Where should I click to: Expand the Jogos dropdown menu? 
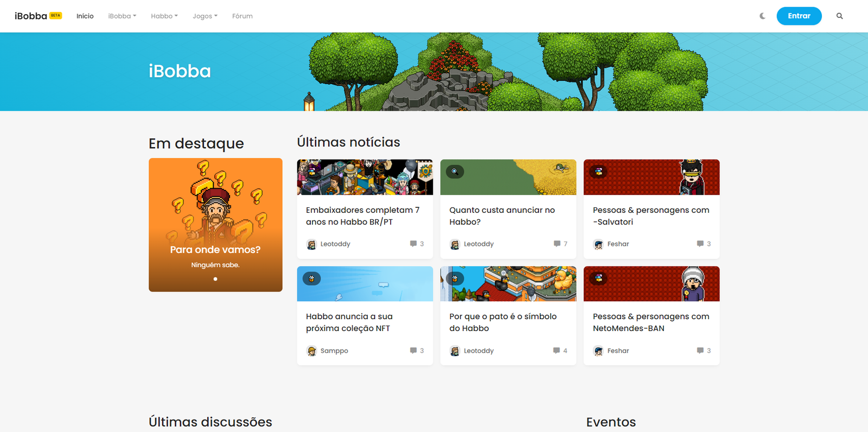coord(205,16)
